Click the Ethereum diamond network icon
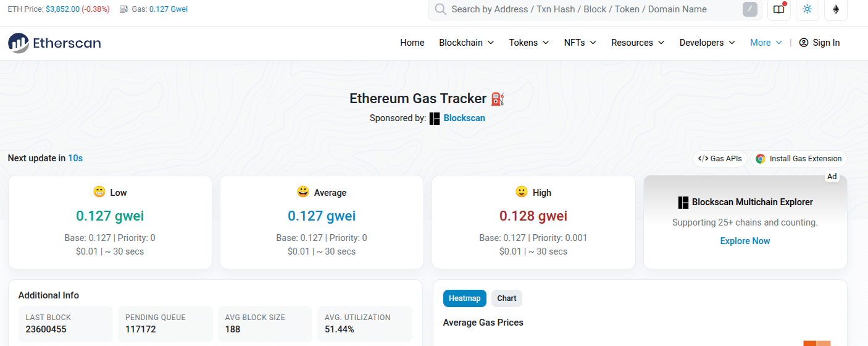This screenshot has width=868, height=346. [836, 9]
